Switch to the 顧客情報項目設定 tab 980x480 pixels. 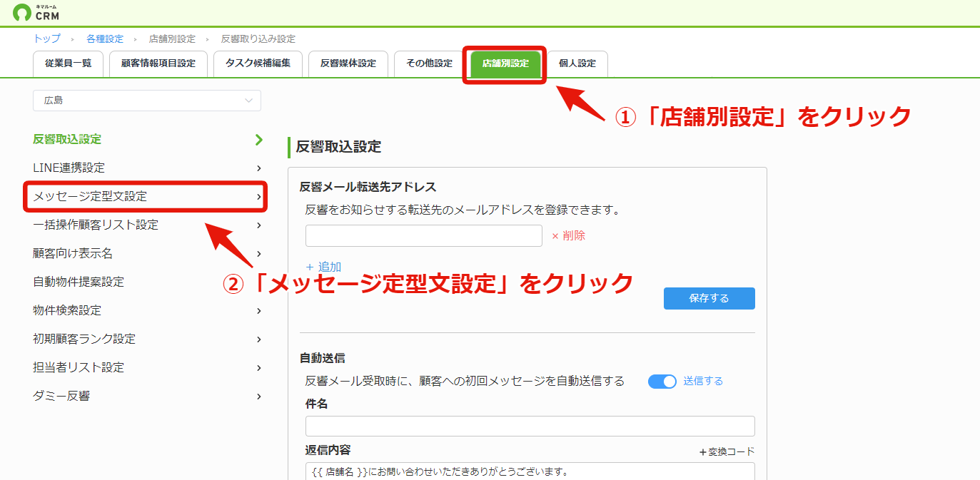tap(158, 63)
